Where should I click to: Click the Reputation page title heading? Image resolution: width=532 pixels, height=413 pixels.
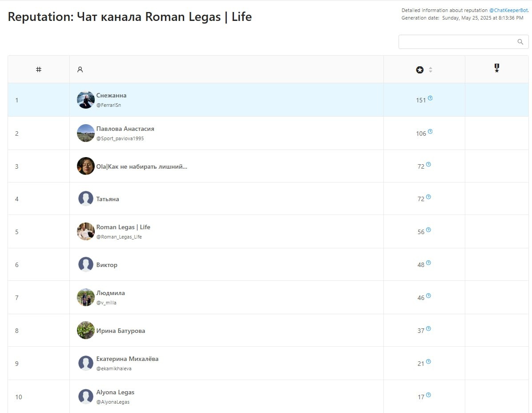129,17
